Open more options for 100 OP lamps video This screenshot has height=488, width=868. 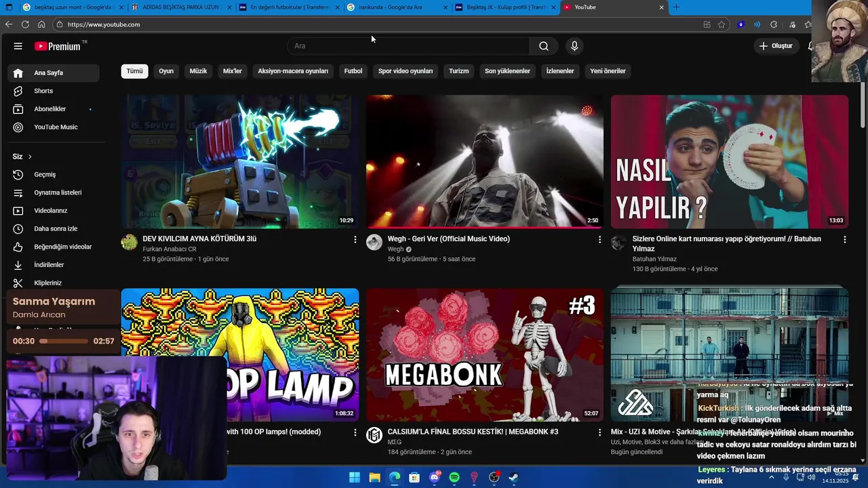(355, 432)
